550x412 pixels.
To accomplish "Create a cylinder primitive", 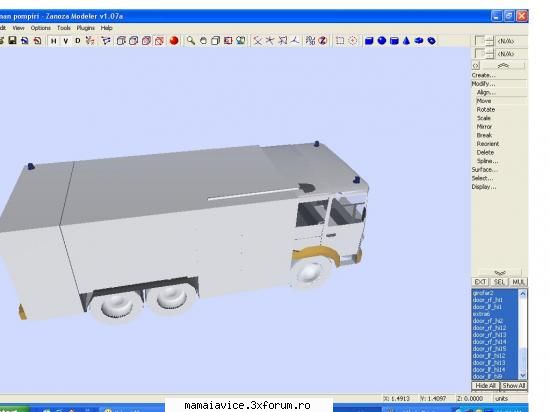I will (394, 41).
